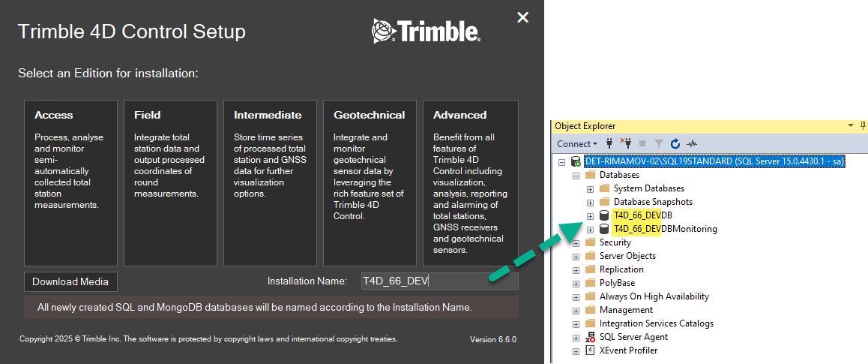Expand Integration Services Catalogs node
The width and height of the screenshot is (868, 364).
pos(576,323)
